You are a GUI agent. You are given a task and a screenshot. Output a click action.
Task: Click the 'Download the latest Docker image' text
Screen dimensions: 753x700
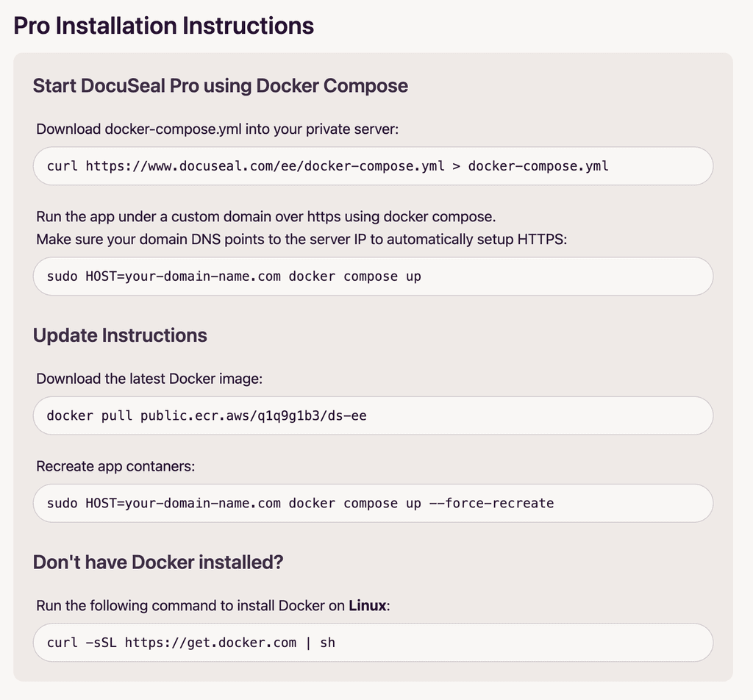pos(149,379)
